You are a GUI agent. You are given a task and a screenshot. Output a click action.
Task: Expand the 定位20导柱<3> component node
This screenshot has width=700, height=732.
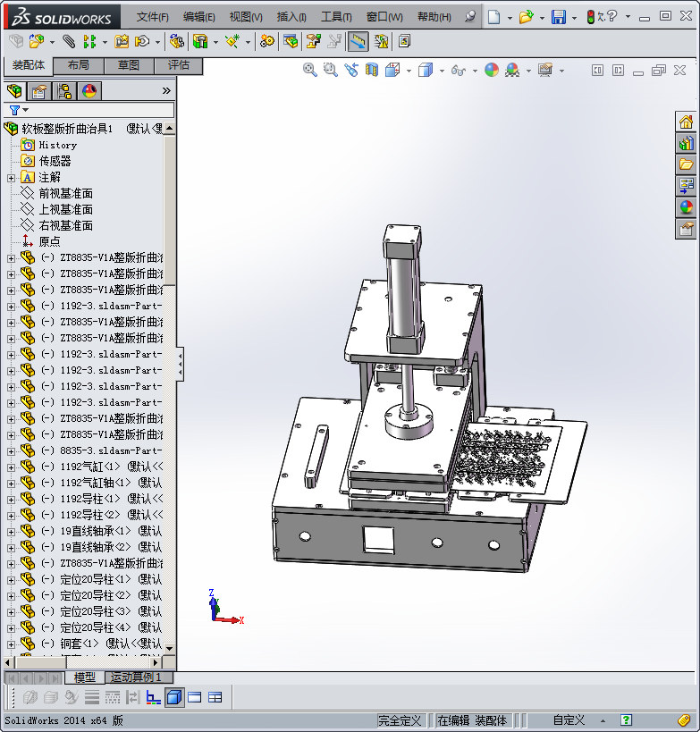tap(12, 612)
